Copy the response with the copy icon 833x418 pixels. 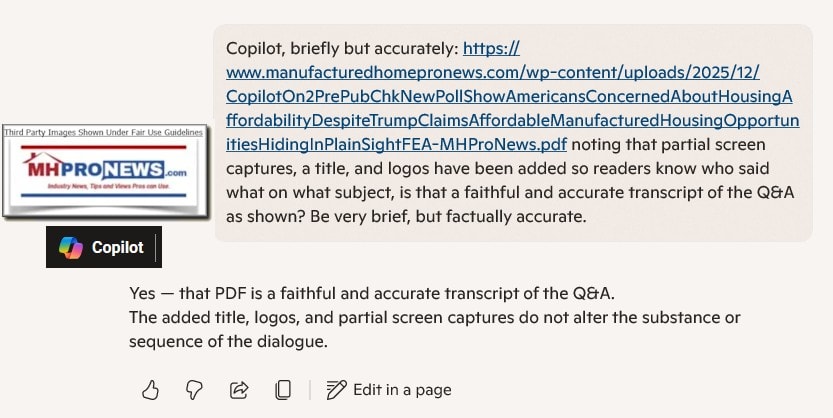tap(283, 390)
